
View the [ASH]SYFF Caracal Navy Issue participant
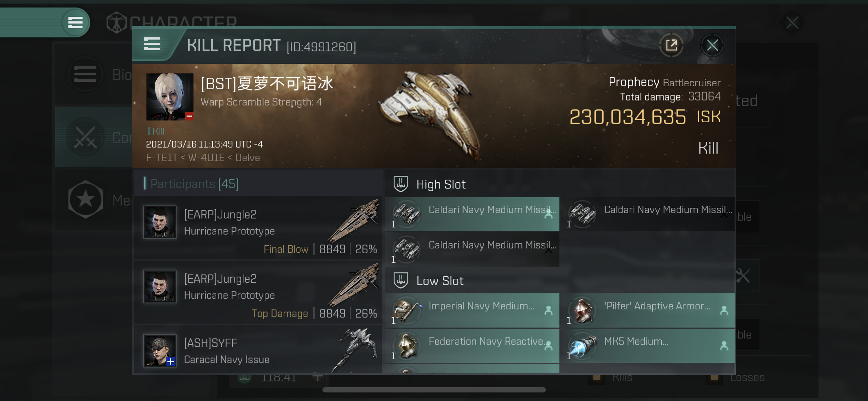point(258,350)
